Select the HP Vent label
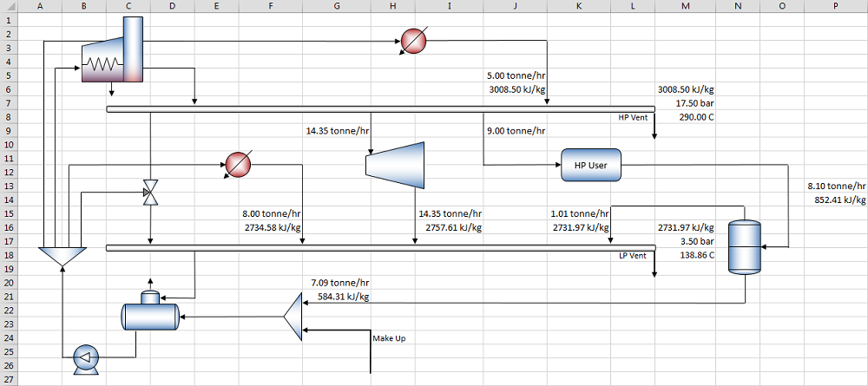This screenshot has height=386, width=868. 632,117
